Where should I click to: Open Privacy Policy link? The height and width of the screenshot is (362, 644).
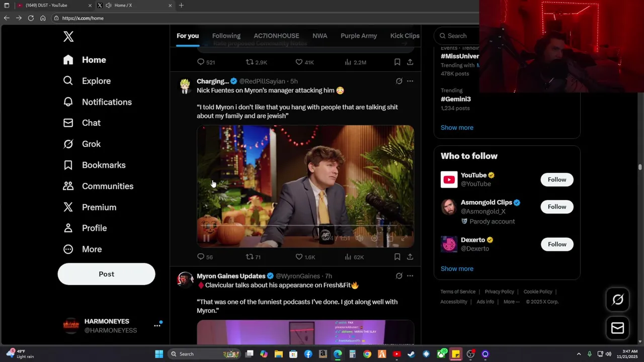(x=499, y=292)
